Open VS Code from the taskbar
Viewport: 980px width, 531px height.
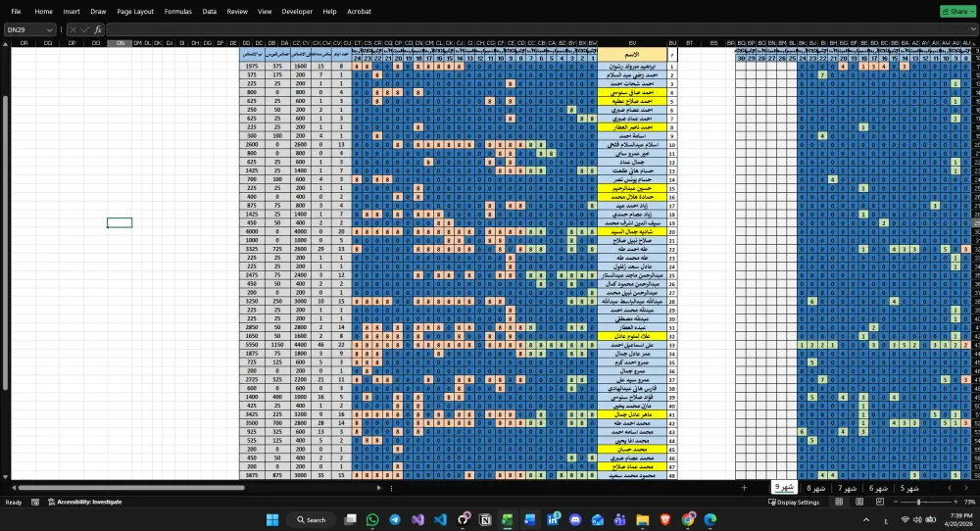pyautogui.click(x=440, y=520)
